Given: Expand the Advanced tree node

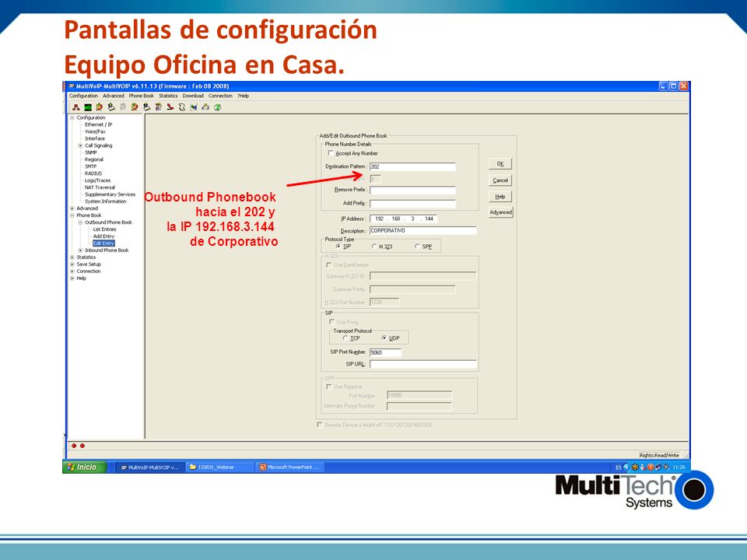Looking at the screenshot, I should tap(72, 208).
